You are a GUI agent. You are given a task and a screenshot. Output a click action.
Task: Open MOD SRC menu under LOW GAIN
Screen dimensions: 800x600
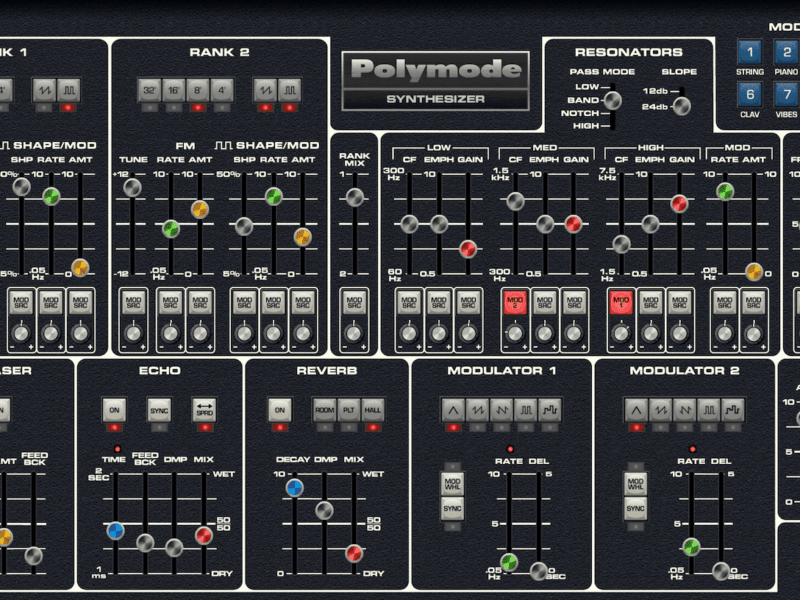[468, 303]
